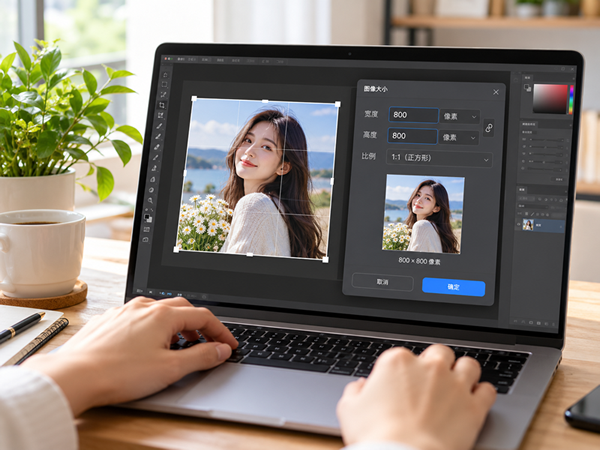Click the color panel foreground/background mini swatches

(528, 88)
